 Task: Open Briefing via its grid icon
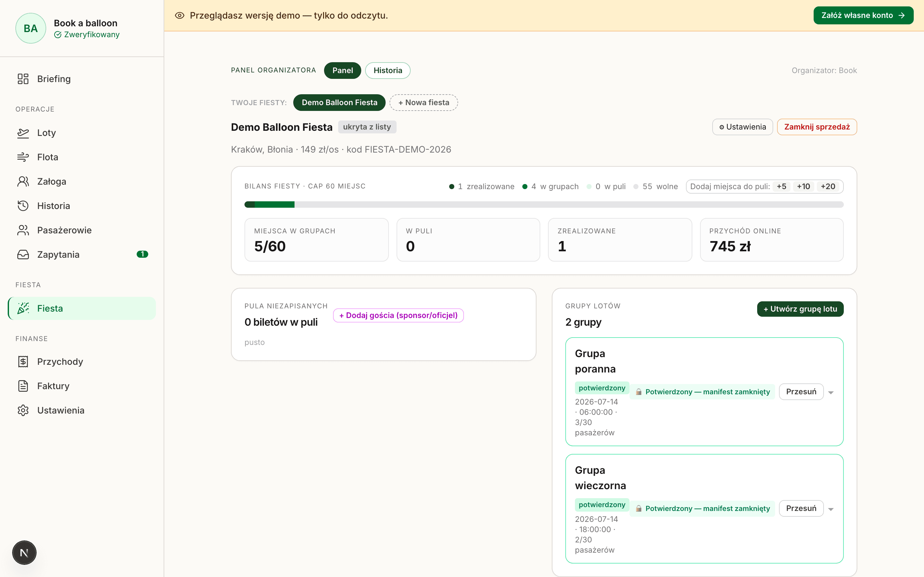point(23,79)
